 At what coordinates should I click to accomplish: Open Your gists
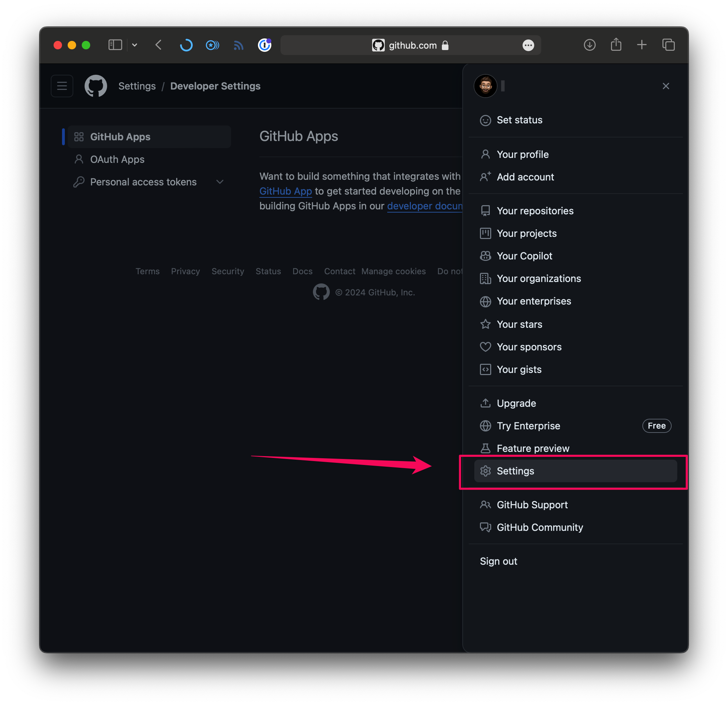[x=575, y=369]
